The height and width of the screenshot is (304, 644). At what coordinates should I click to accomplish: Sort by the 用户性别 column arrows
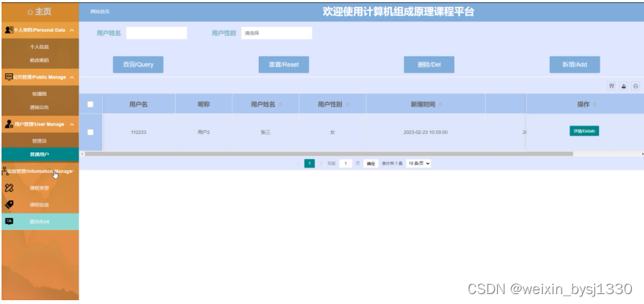click(347, 104)
